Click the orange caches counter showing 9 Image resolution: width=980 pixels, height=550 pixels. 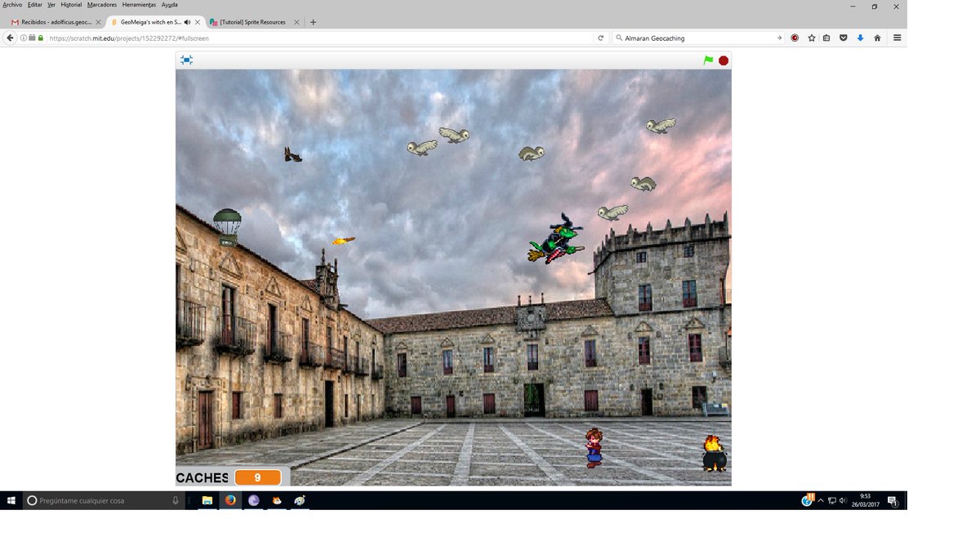(257, 477)
